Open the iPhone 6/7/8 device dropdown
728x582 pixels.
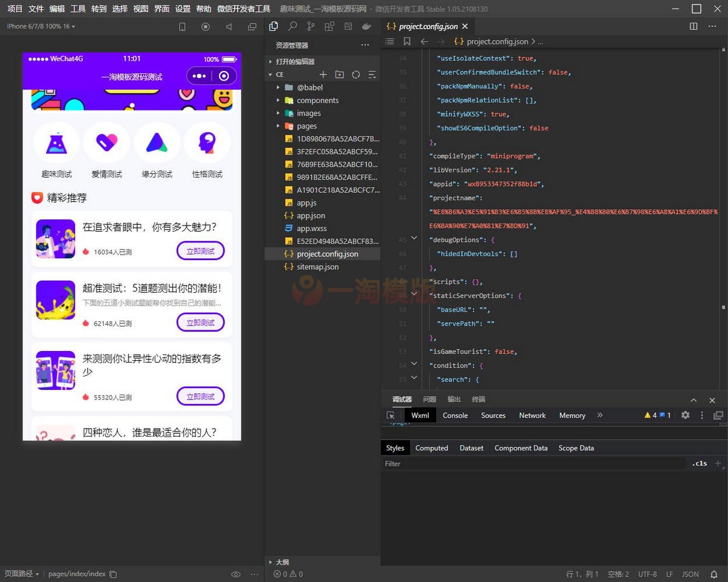coord(41,27)
